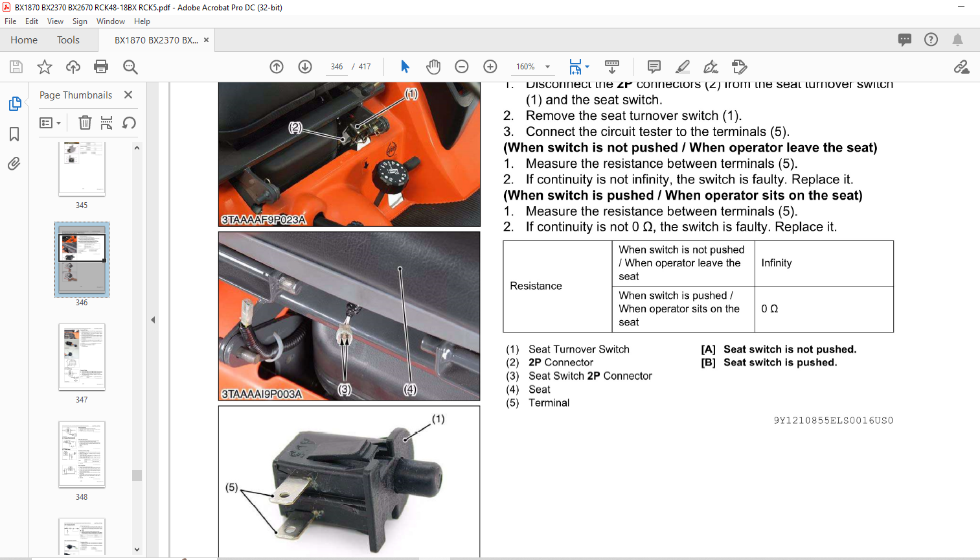Open the Help menu

142,21
